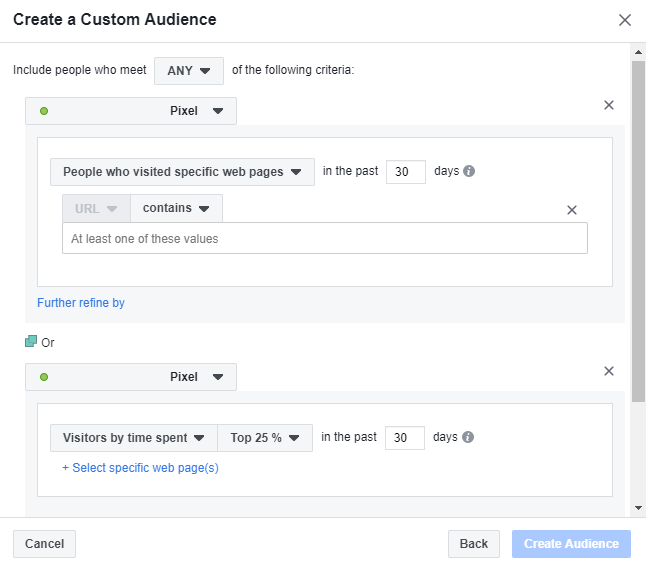646x567 pixels.
Task: Open the first Pixel source dropdown
Action: coord(131,111)
